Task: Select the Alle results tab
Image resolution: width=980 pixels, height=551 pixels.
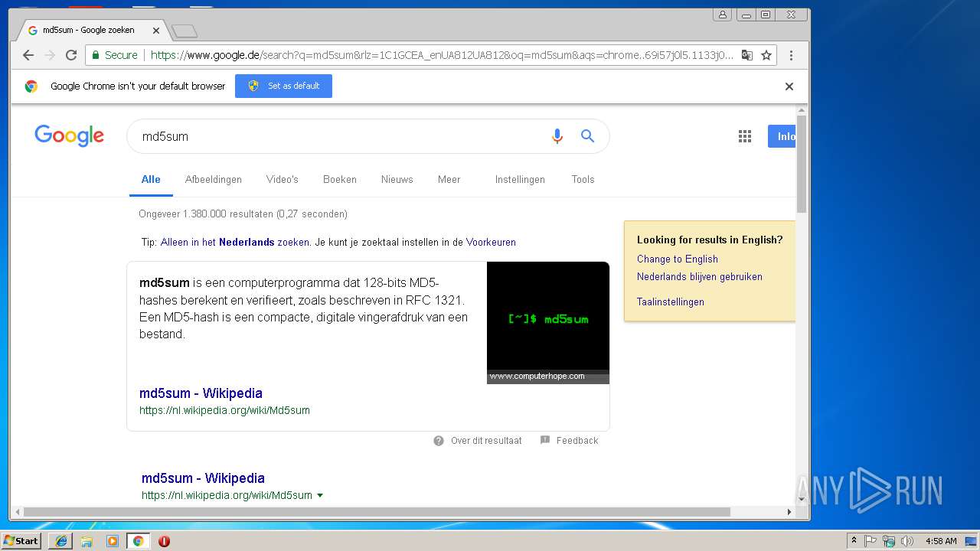Action: [x=151, y=179]
